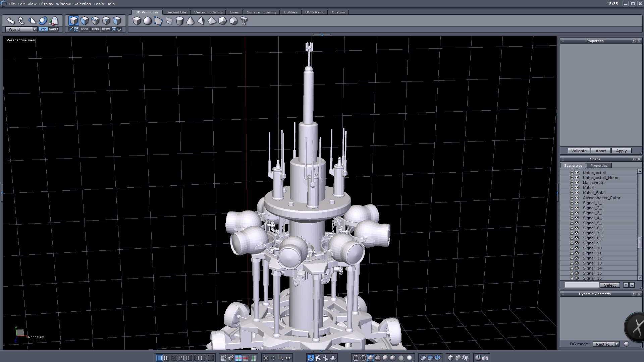
Task: Click the LOOP selection button
Action: click(x=84, y=29)
